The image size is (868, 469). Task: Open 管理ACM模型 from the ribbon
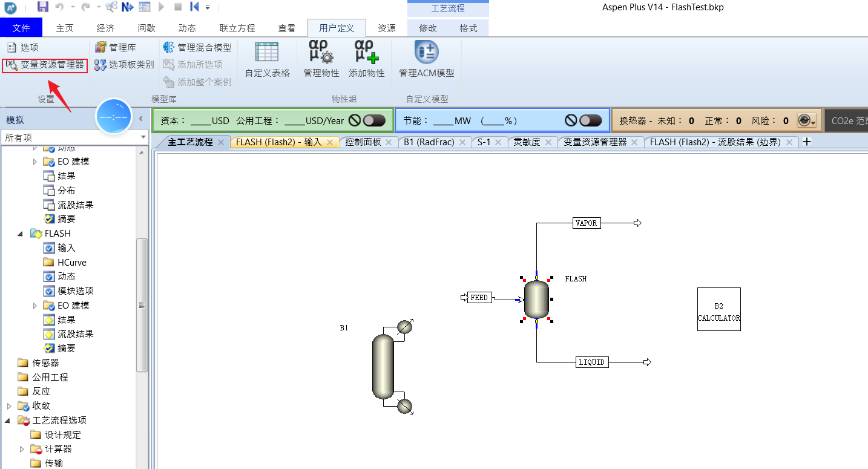click(426, 60)
